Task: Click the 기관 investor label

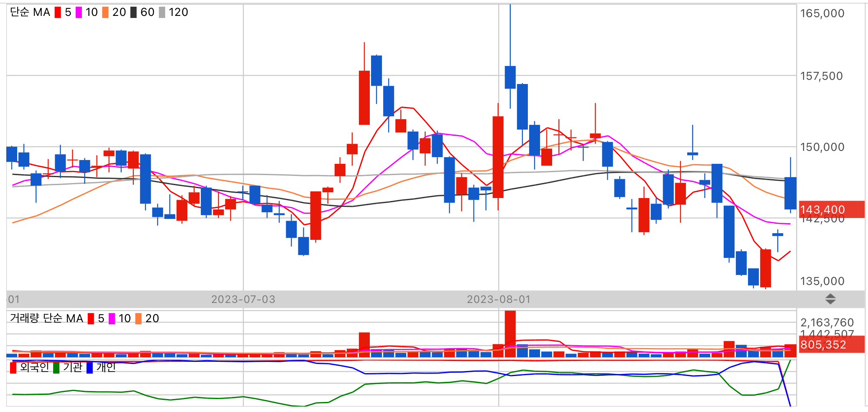Action: click(73, 367)
